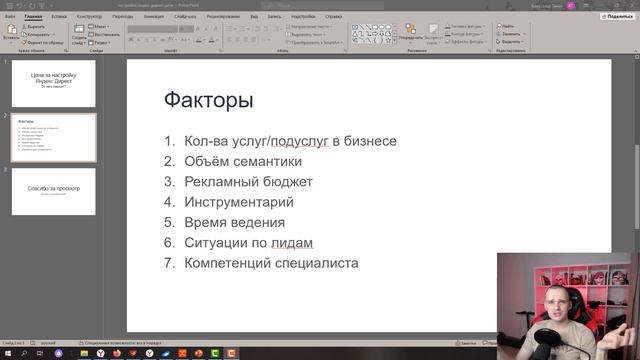Click list item 'Ситуации по лидам'
The image size is (640, 360).
[x=249, y=243]
